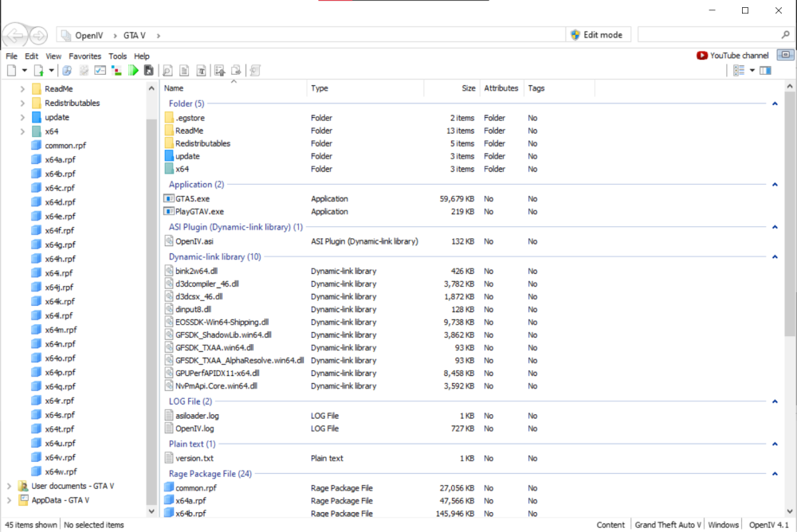The height and width of the screenshot is (532, 797).
Task: Click the dark document shortcut toolbar icon
Action: (149, 71)
